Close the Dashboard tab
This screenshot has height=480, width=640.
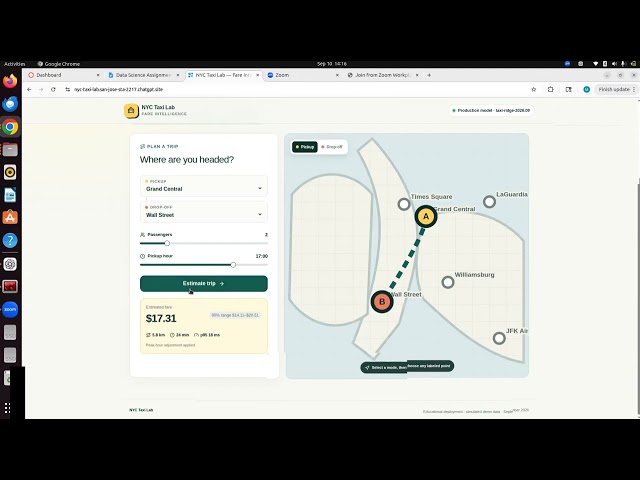[98, 75]
